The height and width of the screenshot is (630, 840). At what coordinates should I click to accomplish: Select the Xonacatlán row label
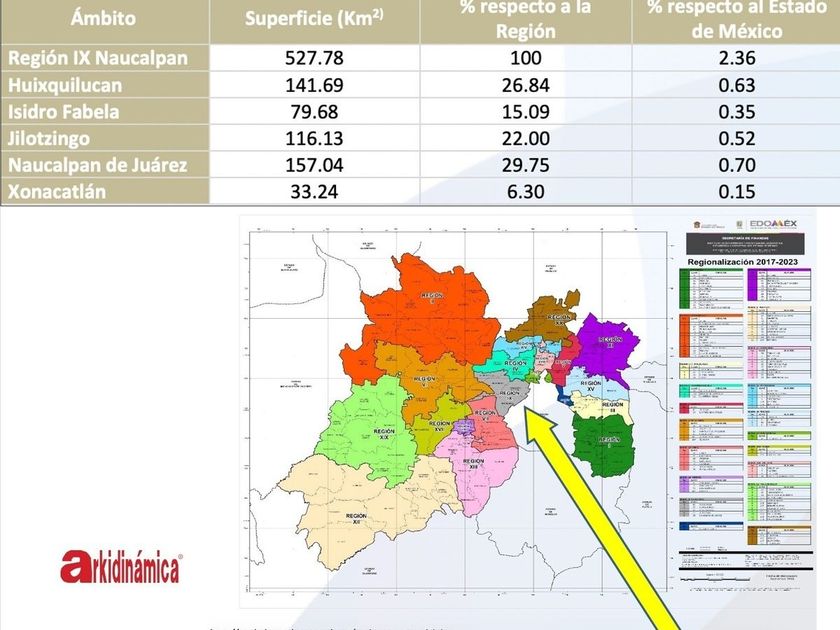57,192
